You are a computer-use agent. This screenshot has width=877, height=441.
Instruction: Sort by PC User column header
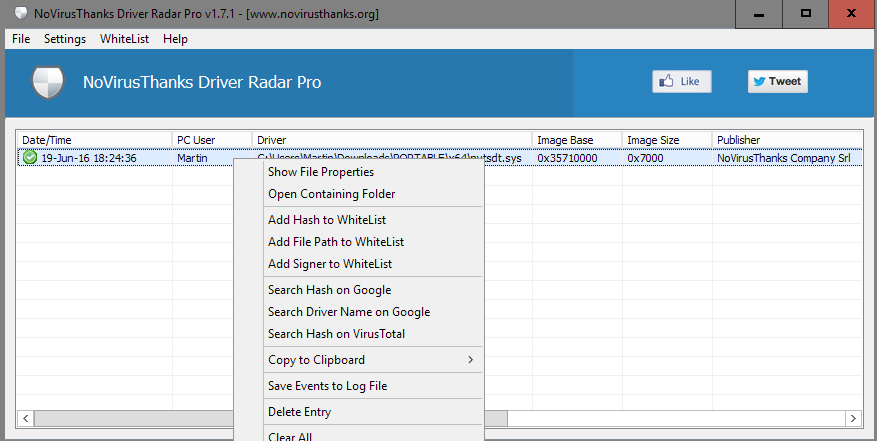(212, 140)
